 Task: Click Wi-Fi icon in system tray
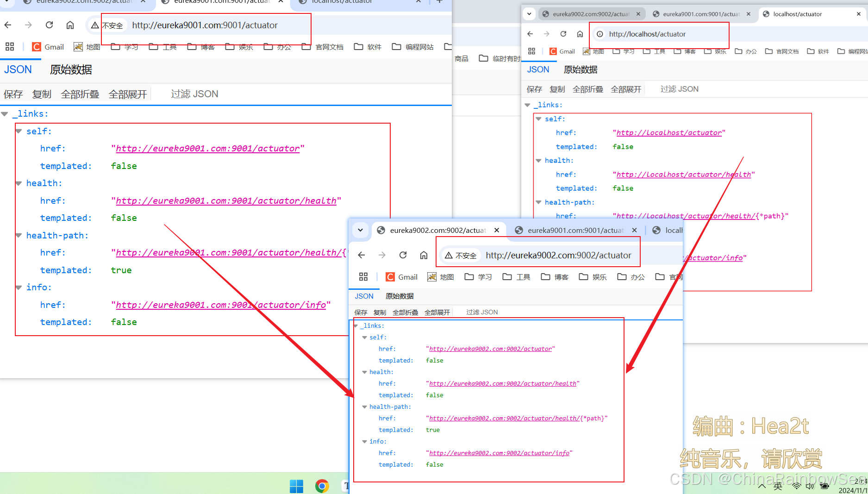point(796,486)
